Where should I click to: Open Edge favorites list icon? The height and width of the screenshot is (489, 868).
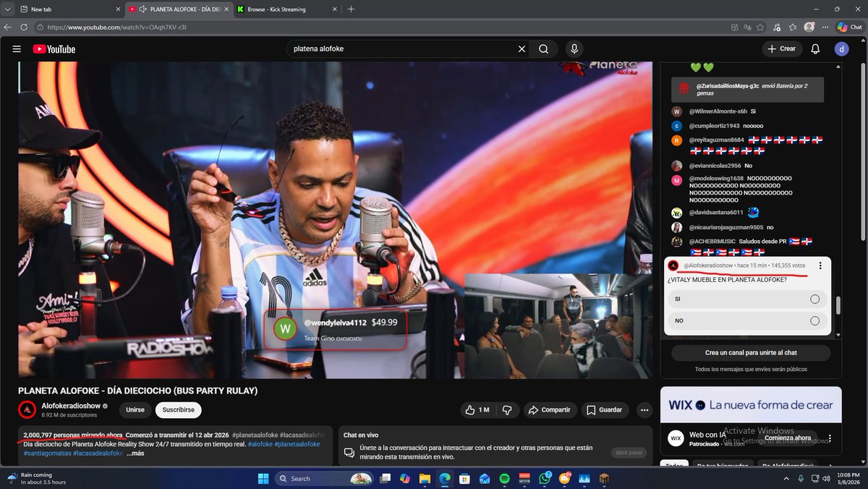point(793,27)
